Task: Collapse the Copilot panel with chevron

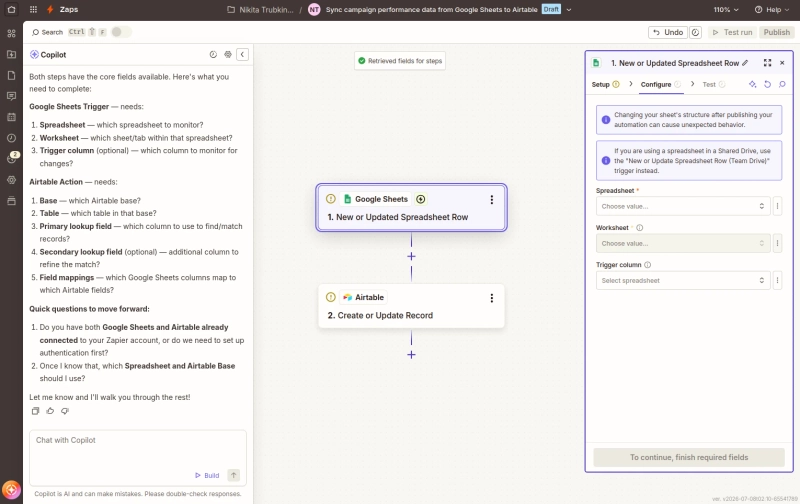Action: [242, 55]
